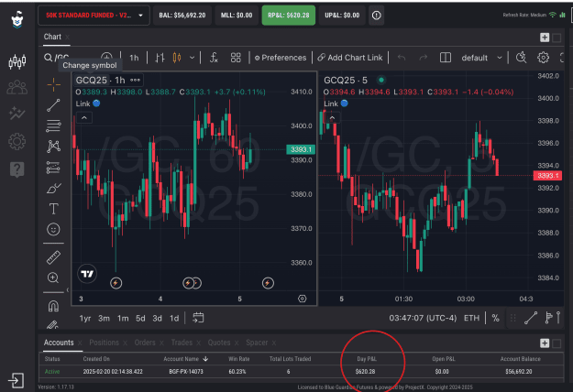Image resolution: width=573 pixels, height=392 pixels.
Task: Open the default layout dropdown
Action: click(481, 58)
